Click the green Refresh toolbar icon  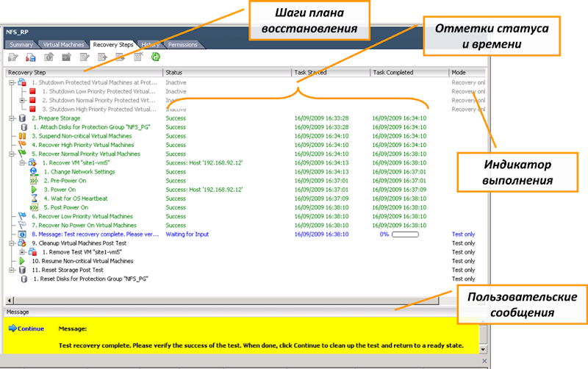[x=156, y=57]
